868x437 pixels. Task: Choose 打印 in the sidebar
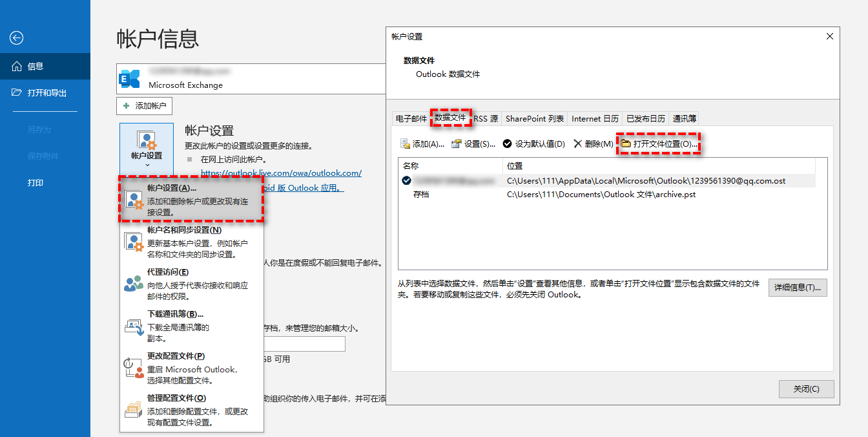tap(36, 183)
